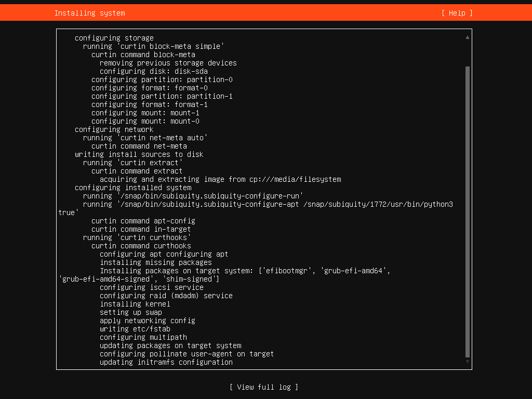
Task: Select the 'installing kernel' log entry
Action: click(135, 304)
